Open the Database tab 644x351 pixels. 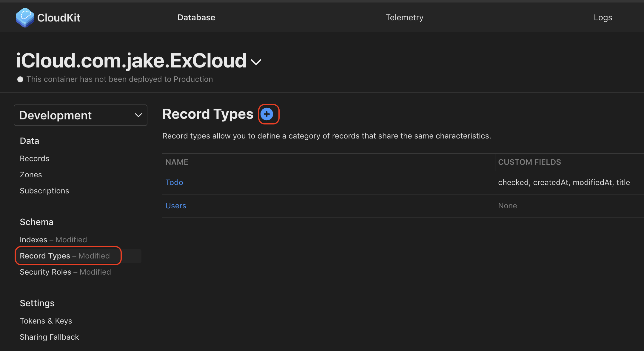(x=196, y=18)
